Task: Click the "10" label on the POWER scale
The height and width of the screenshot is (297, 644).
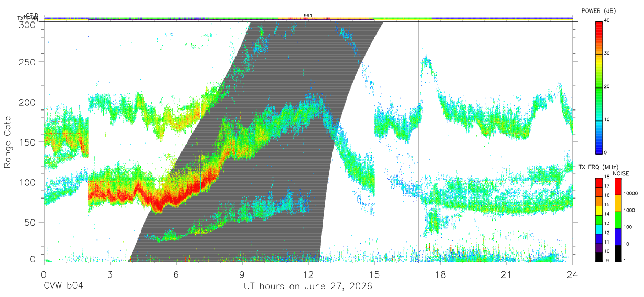Action: point(607,120)
